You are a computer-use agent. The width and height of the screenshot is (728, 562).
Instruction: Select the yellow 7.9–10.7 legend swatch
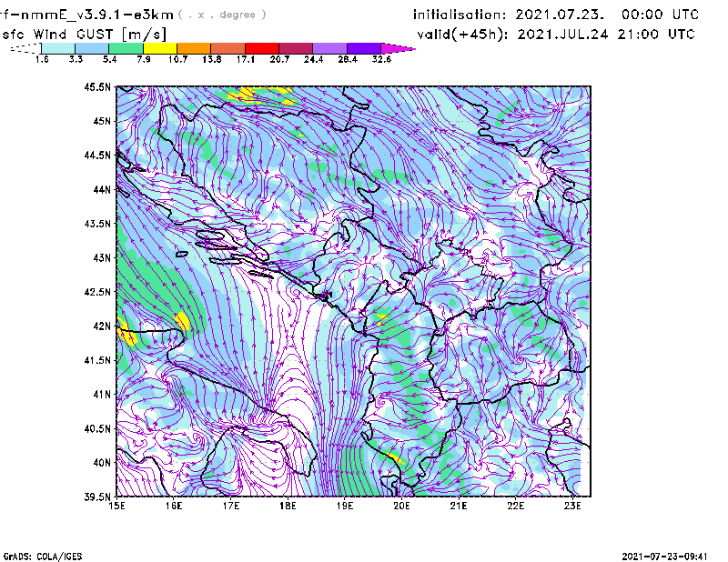(x=160, y=48)
